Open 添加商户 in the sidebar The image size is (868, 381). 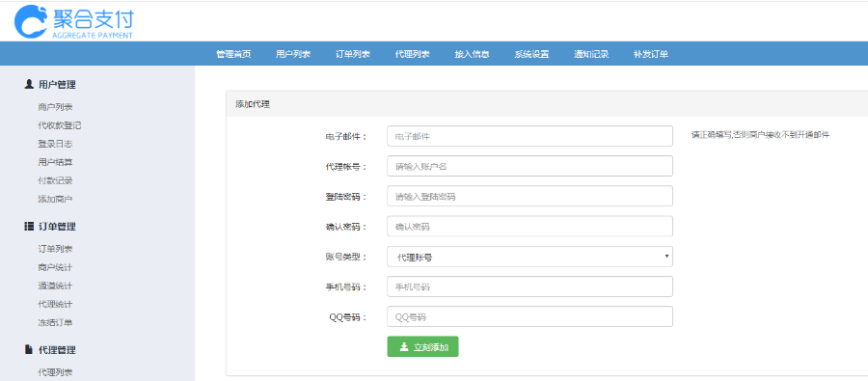click(55, 199)
